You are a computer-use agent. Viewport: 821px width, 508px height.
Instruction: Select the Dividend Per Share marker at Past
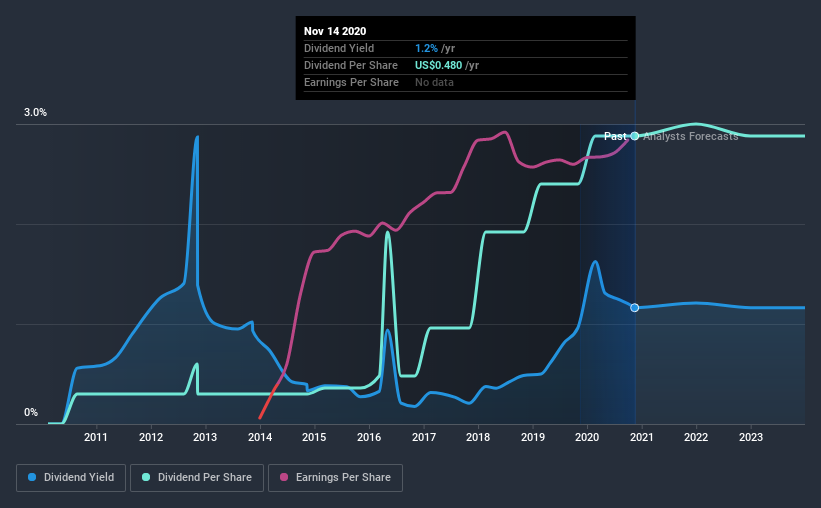[x=635, y=136]
